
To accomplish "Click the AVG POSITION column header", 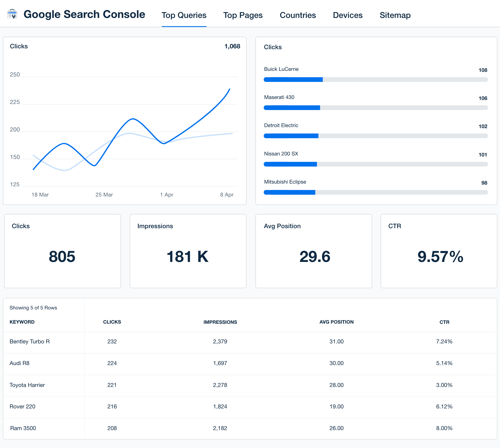I will coord(336,322).
